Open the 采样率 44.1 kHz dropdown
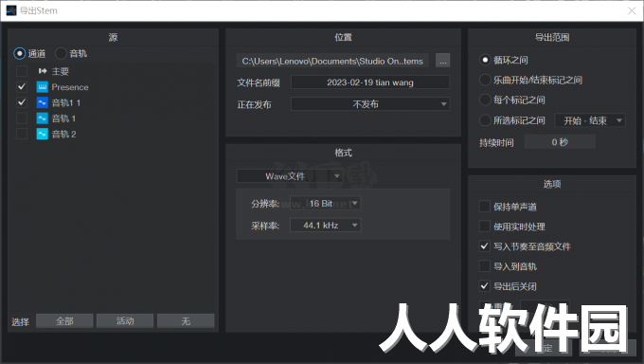 click(x=325, y=226)
